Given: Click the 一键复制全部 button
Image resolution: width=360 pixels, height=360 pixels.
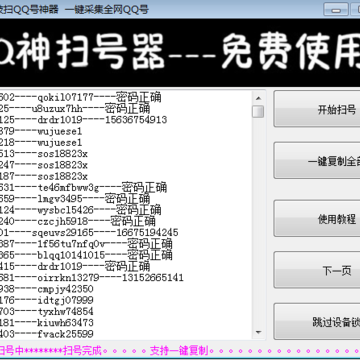Looking at the screenshot, I should point(317,161).
